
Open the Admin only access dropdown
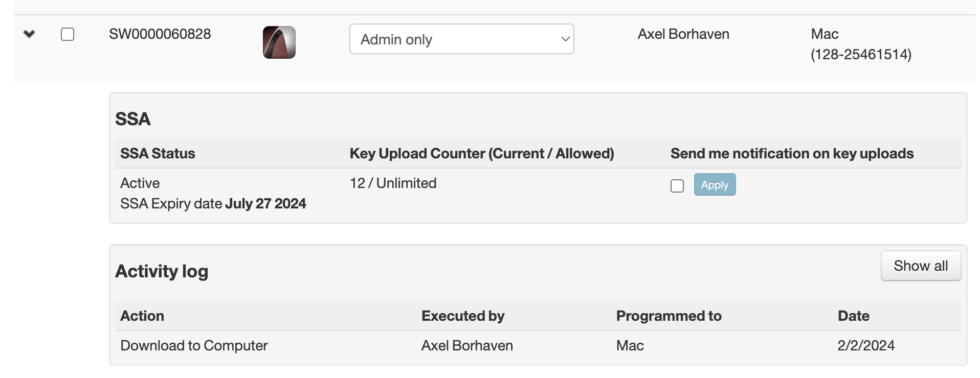click(x=461, y=39)
